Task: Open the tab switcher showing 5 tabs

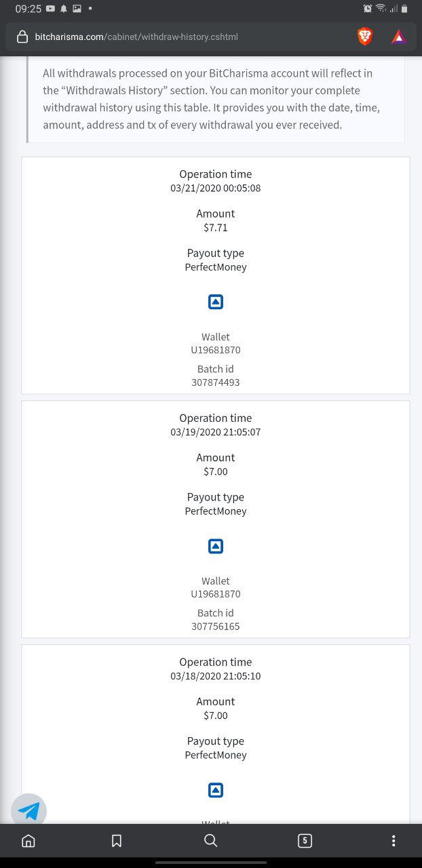Action: coord(305,841)
